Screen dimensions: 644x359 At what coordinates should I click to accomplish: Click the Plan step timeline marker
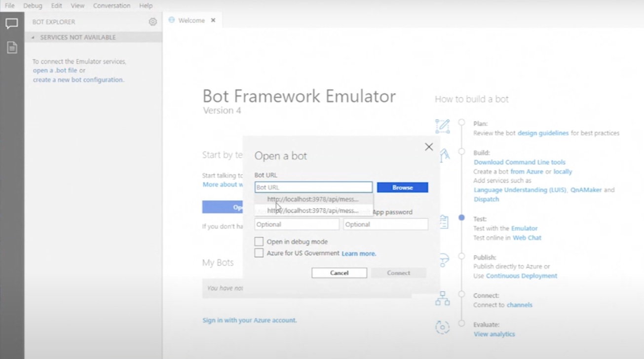461,122
